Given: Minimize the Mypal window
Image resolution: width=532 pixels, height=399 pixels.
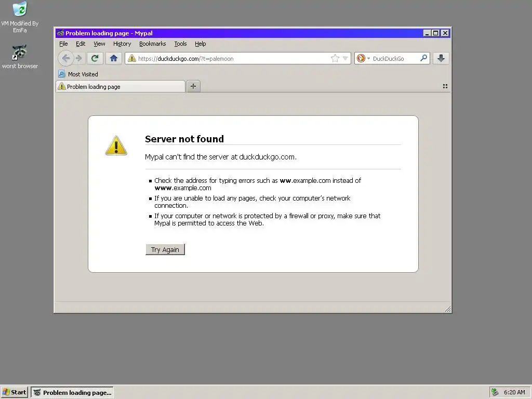Looking at the screenshot, I should point(427,33).
